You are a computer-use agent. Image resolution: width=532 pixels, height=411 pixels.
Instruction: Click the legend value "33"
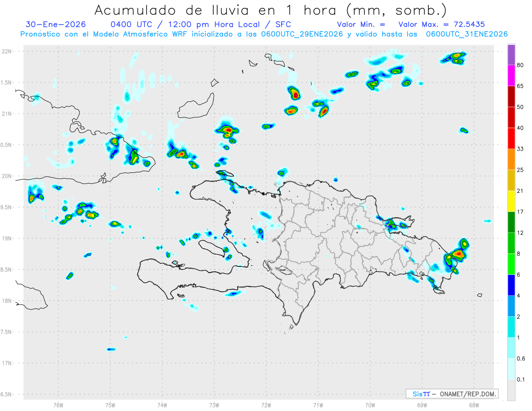[x=520, y=149]
